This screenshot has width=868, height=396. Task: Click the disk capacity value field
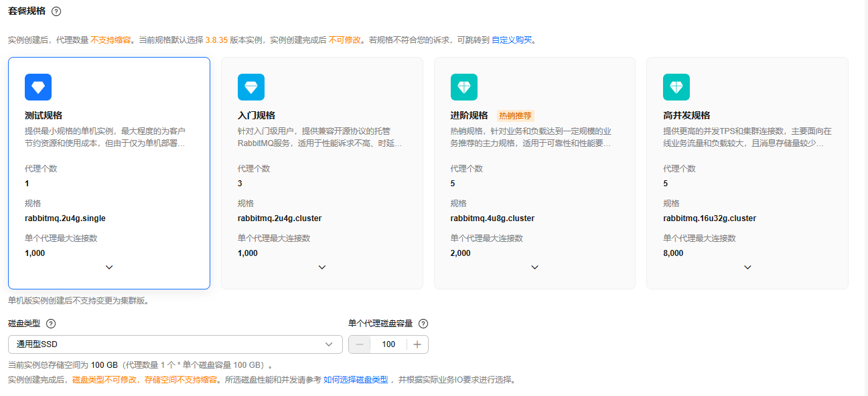388,344
